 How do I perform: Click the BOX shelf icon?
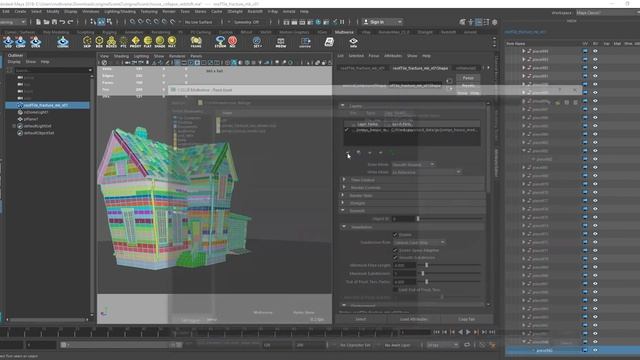click(x=99, y=42)
